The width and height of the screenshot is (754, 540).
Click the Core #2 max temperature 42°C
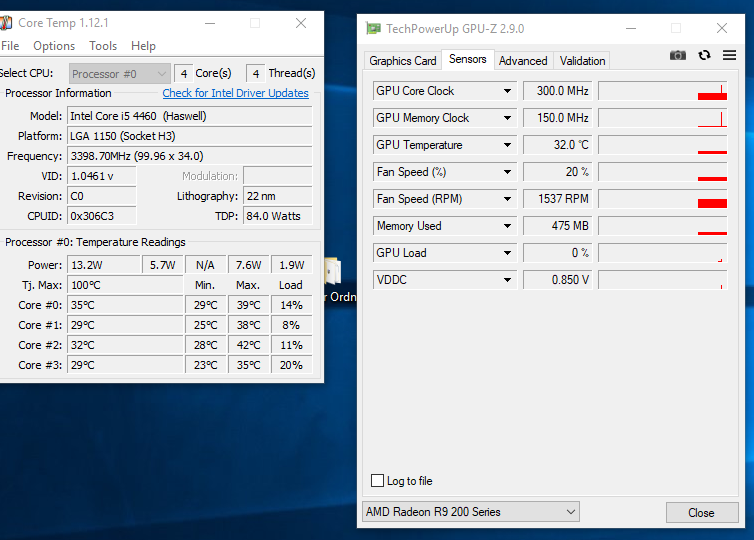(x=249, y=345)
